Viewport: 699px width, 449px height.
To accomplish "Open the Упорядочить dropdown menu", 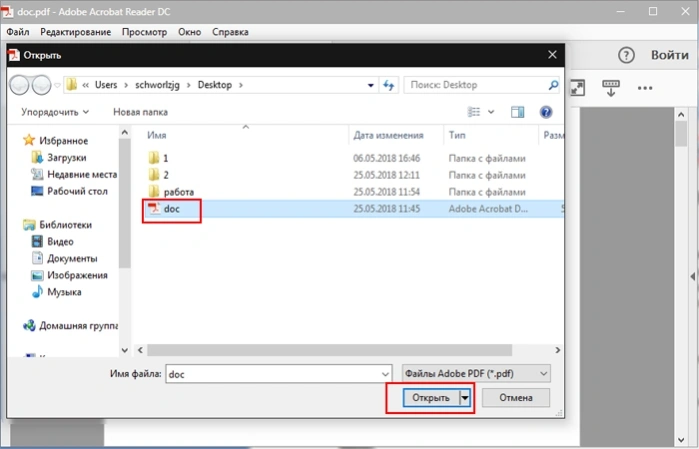I will click(55, 112).
